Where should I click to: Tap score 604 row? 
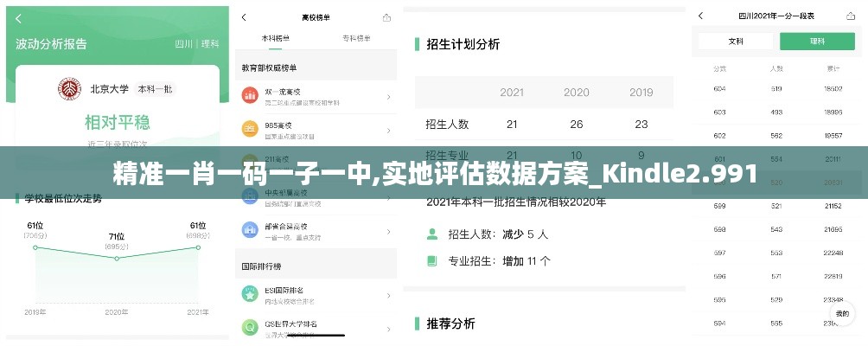coord(776,88)
